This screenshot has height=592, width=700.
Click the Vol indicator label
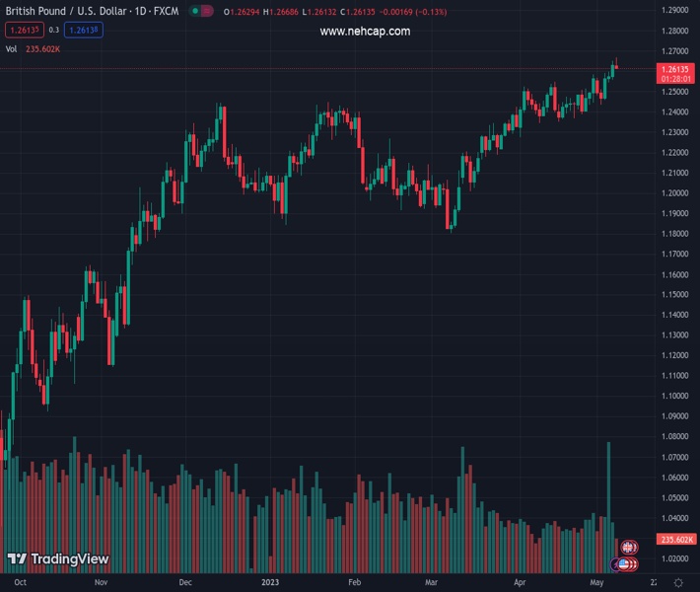(x=12, y=48)
